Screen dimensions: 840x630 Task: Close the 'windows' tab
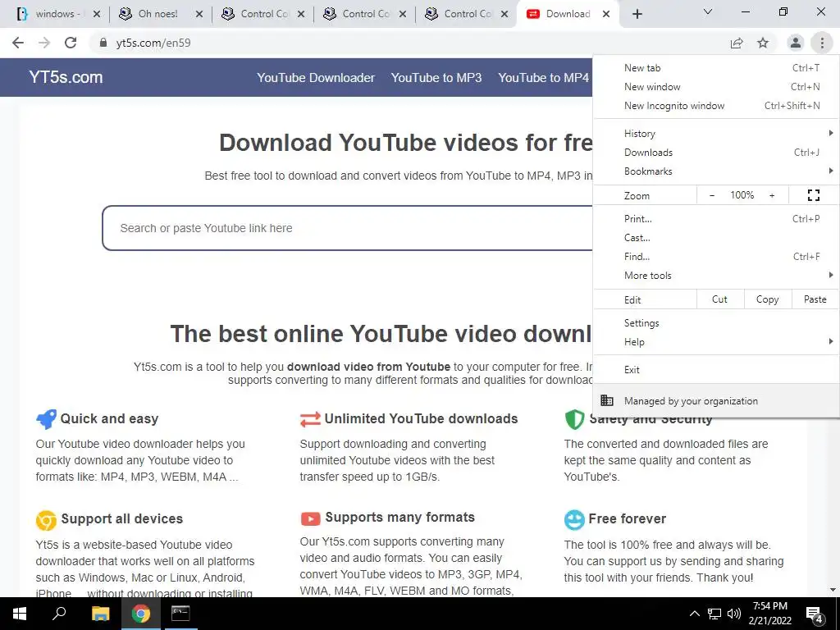(x=97, y=15)
